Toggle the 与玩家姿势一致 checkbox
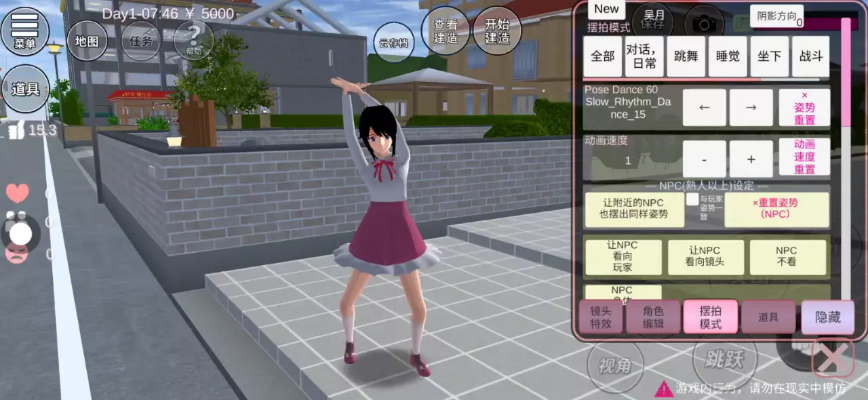Viewport: 868px width, 400px height. (692, 199)
